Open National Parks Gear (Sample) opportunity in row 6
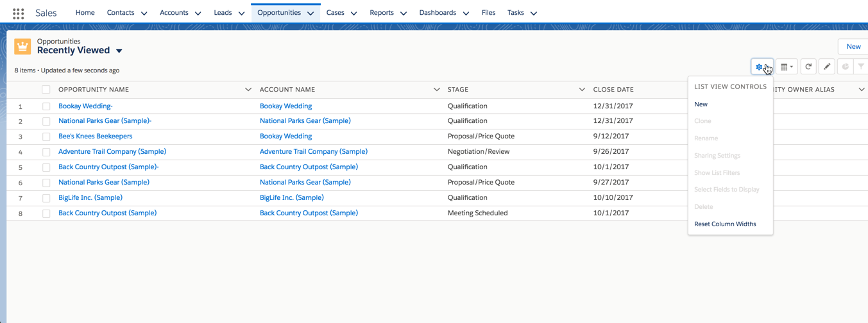The image size is (868, 323). click(x=104, y=183)
